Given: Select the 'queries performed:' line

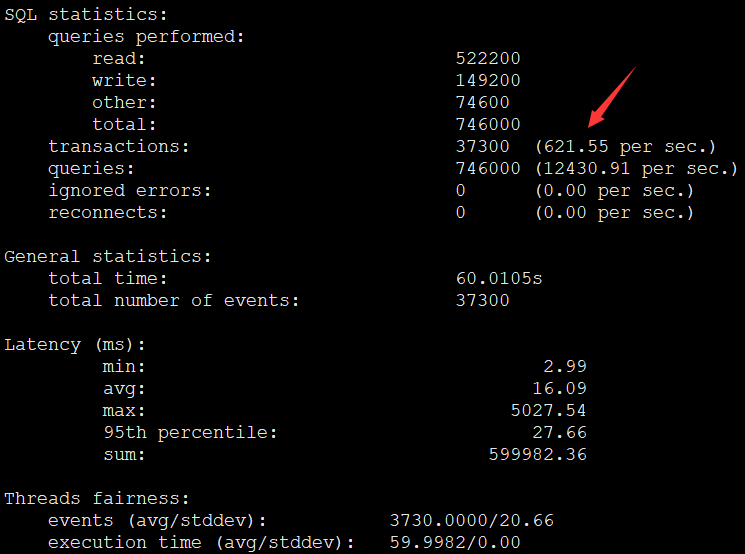Looking at the screenshot, I should [x=146, y=37].
